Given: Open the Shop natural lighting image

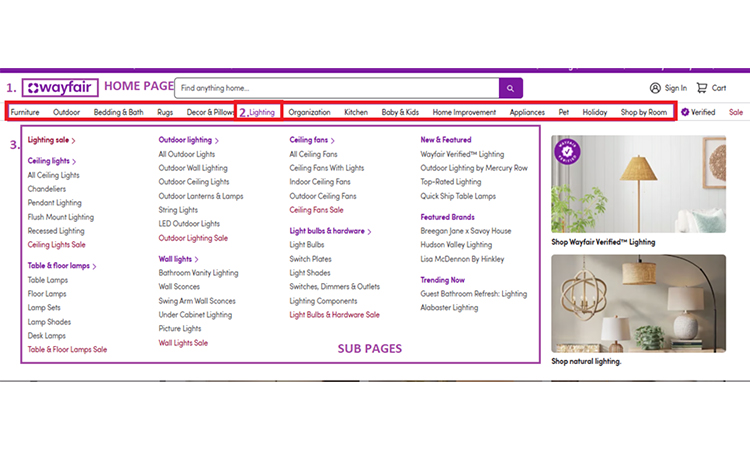Looking at the screenshot, I should pos(639,304).
